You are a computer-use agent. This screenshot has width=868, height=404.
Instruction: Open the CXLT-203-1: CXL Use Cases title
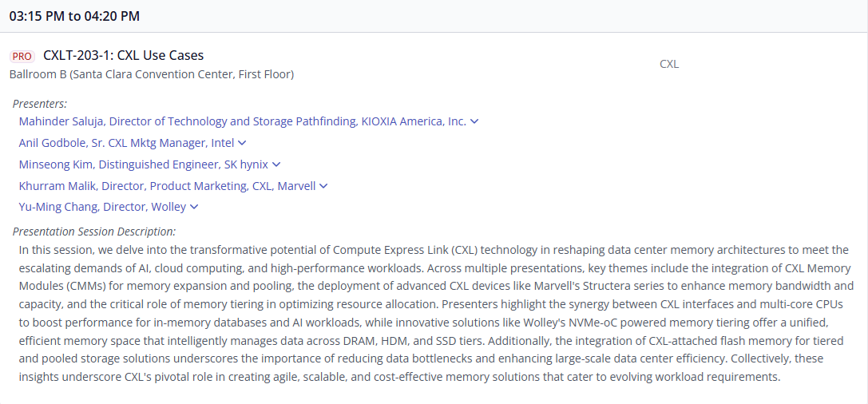[x=124, y=55]
